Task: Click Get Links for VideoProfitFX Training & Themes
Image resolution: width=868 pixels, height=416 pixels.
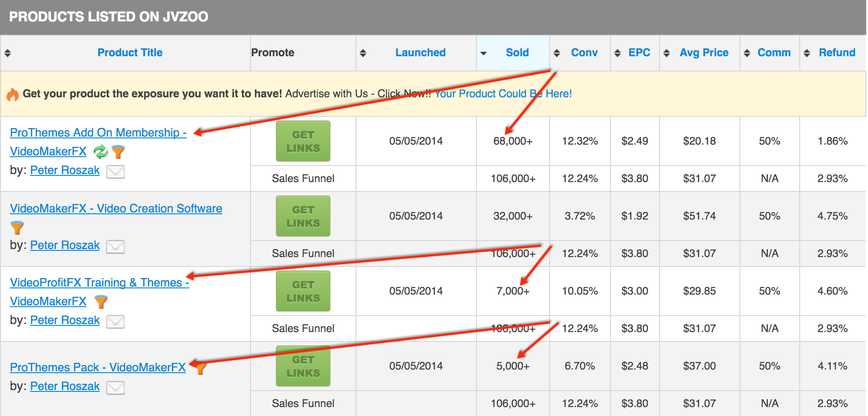Action: pyautogui.click(x=303, y=291)
